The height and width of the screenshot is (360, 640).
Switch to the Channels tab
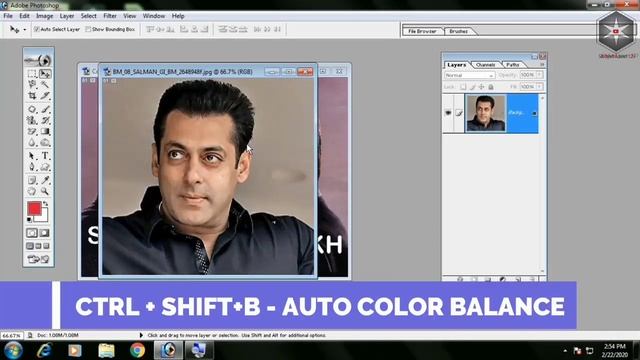click(486, 65)
